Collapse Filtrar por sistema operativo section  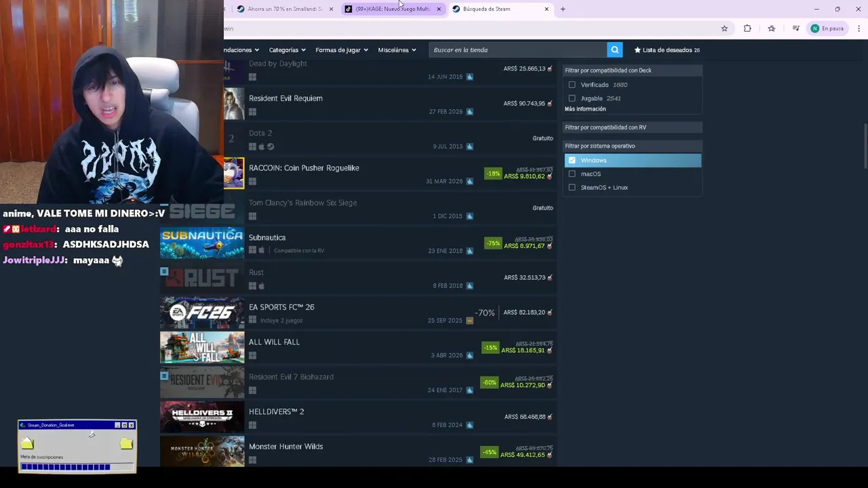click(633, 146)
